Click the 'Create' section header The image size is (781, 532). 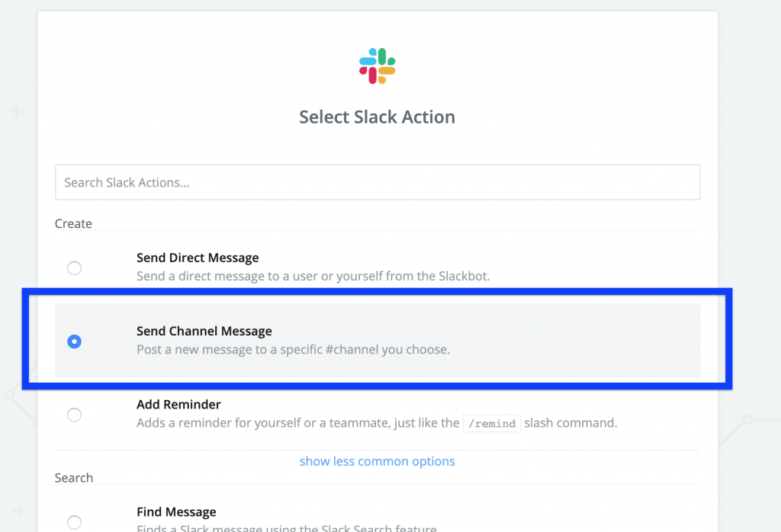(x=73, y=223)
